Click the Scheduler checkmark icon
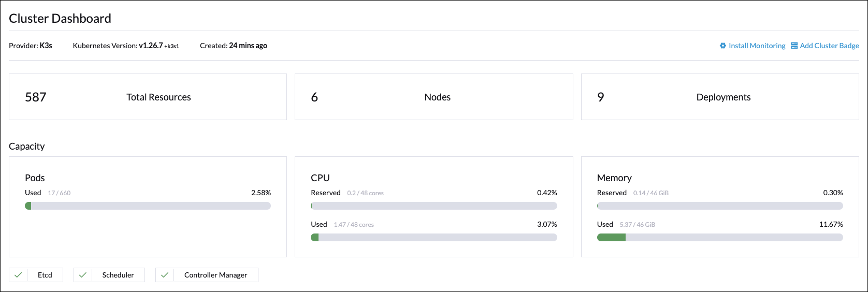 (83, 275)
